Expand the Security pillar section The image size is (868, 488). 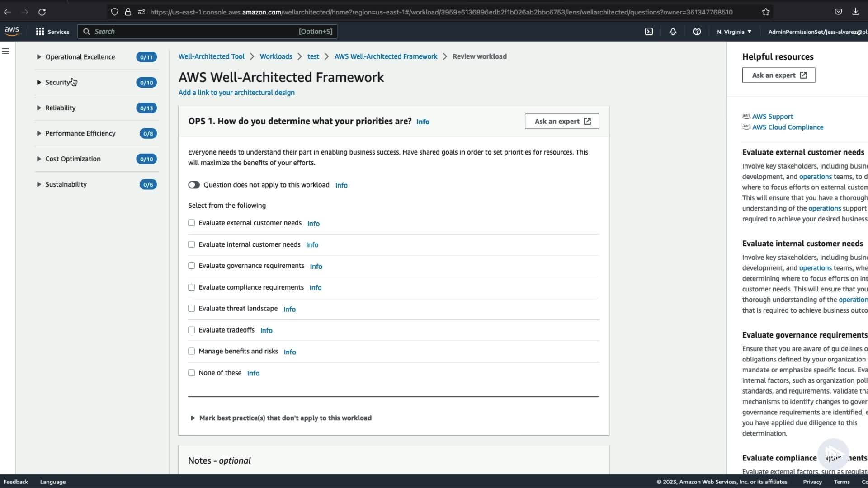[x=39, y=82]
